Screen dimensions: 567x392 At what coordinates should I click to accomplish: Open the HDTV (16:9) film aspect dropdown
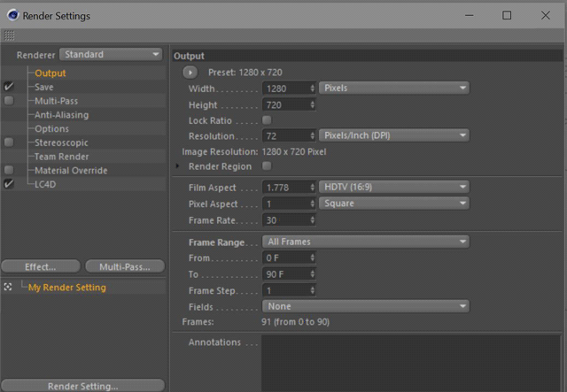point(394,187)
